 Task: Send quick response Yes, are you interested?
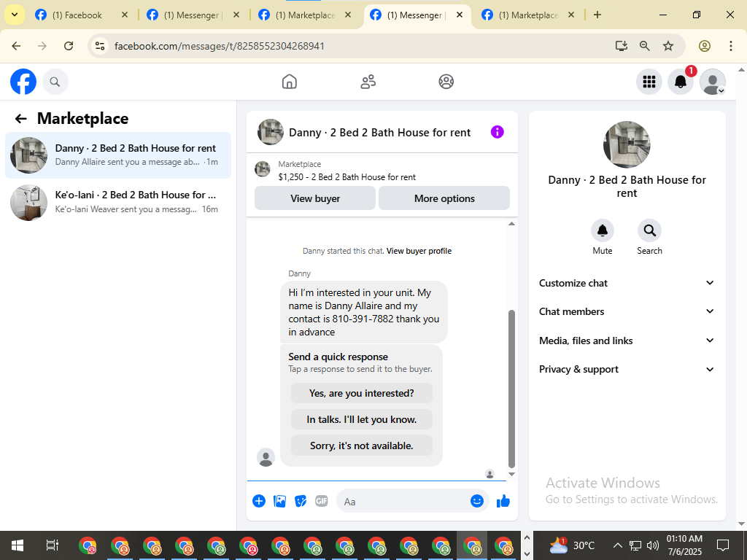click(362, 393)
